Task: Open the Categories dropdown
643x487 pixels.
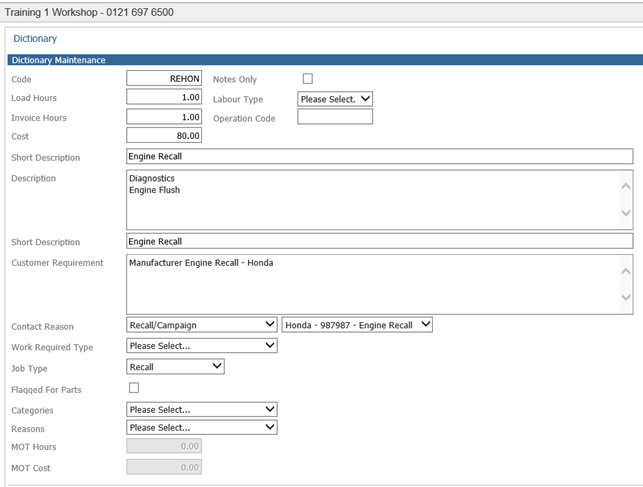Action: (x=202, y=409)
